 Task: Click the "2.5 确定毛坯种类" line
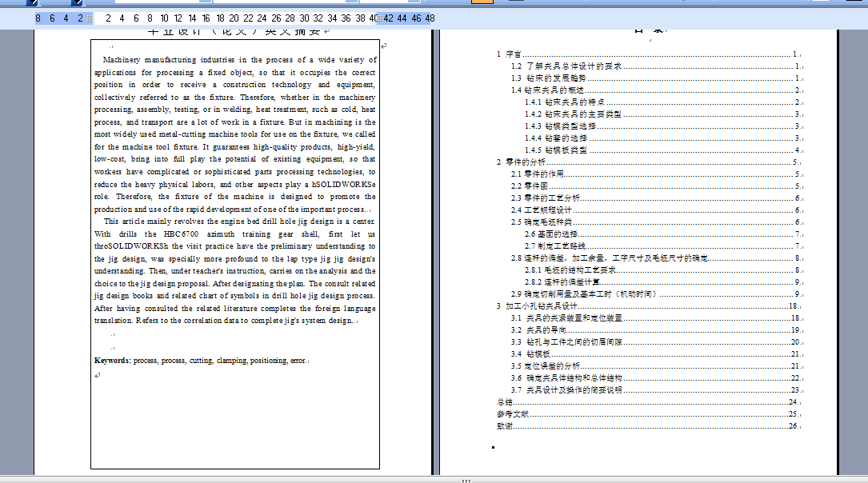[655, 222]
